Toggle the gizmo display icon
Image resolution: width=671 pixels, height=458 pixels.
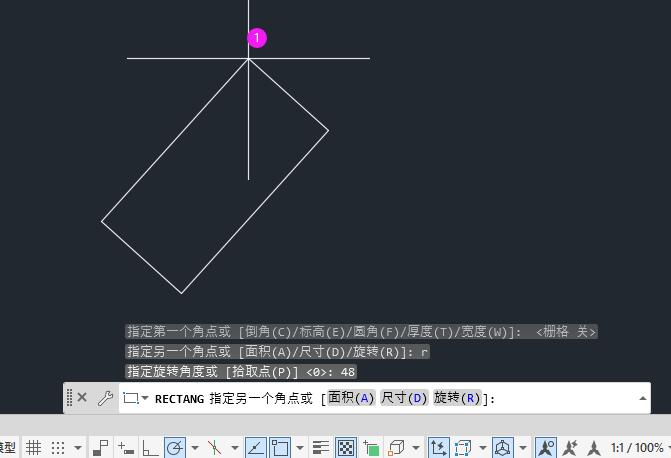point(503,448)
